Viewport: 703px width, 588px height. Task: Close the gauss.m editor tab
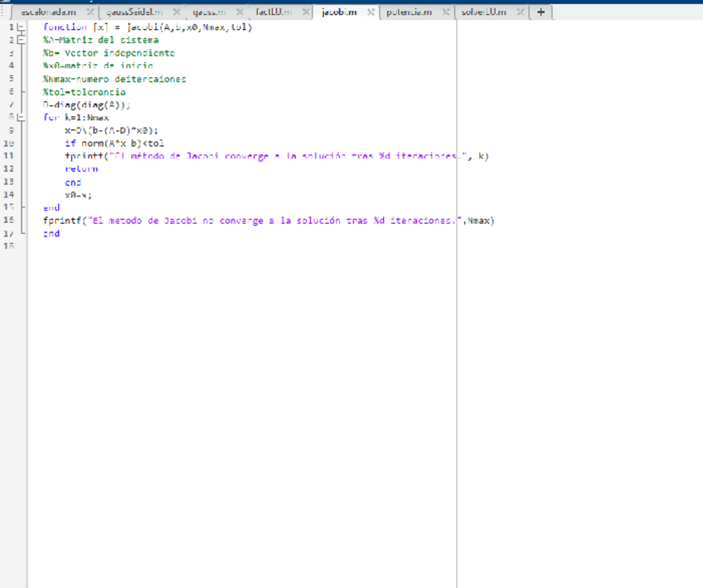239,12
